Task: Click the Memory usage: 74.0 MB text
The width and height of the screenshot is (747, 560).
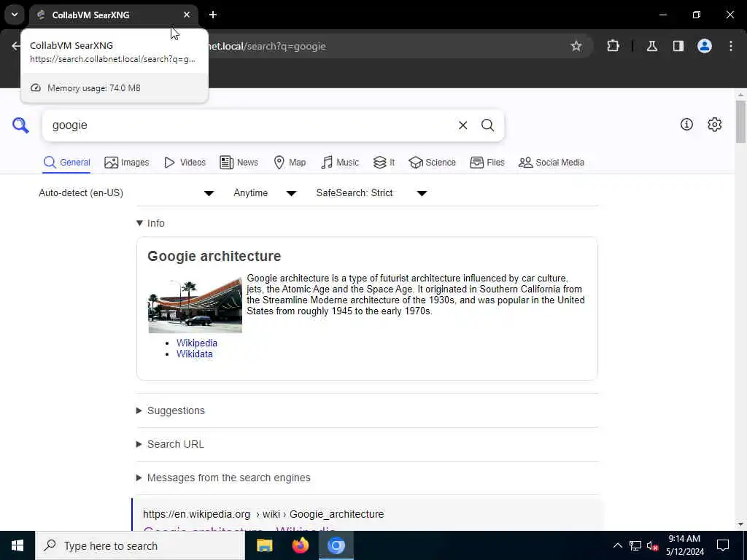Action: pos(94,88)
